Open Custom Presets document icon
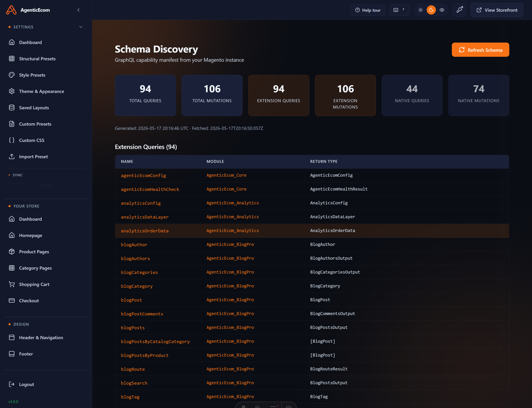This screenshot has height=408, width=532. pyautogui.click(x=12, y=124)
